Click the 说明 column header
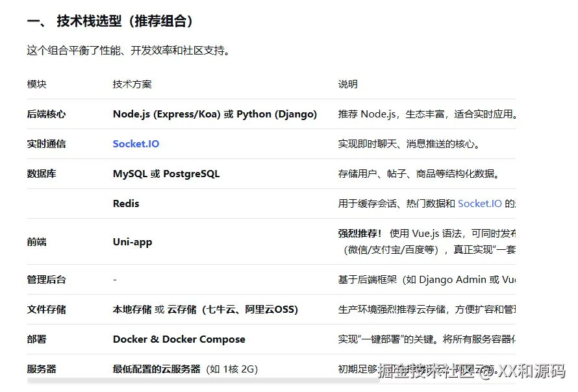The height and width of the screenshot is (392, 578). coord(347,84)
